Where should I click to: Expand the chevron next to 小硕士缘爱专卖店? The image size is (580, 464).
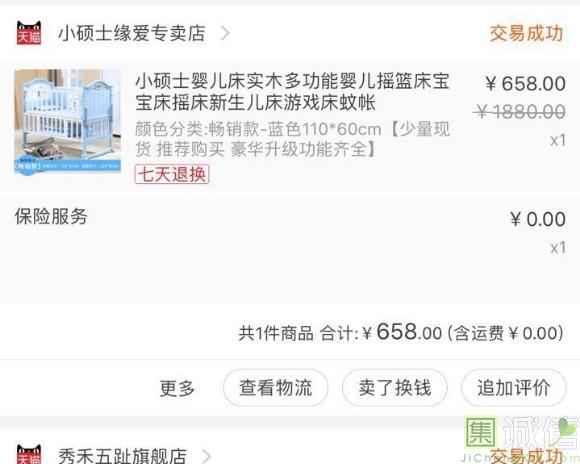pos(225,33)
